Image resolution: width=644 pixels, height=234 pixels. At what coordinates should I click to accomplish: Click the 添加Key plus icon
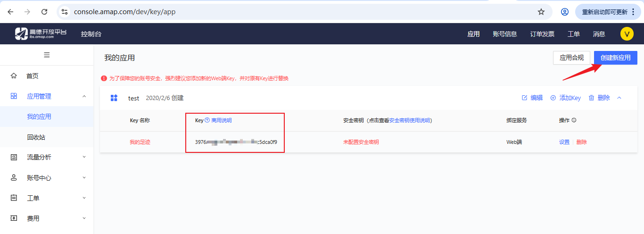[x=553, y=98]
